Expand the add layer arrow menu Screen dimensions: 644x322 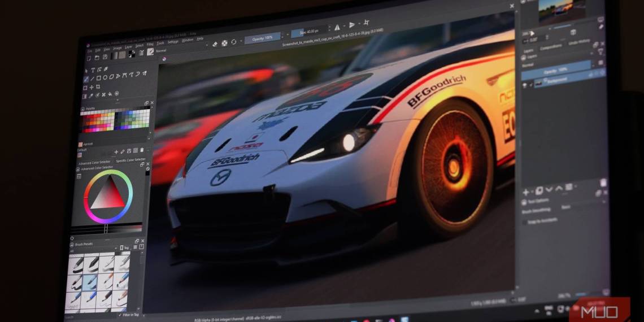532,192
